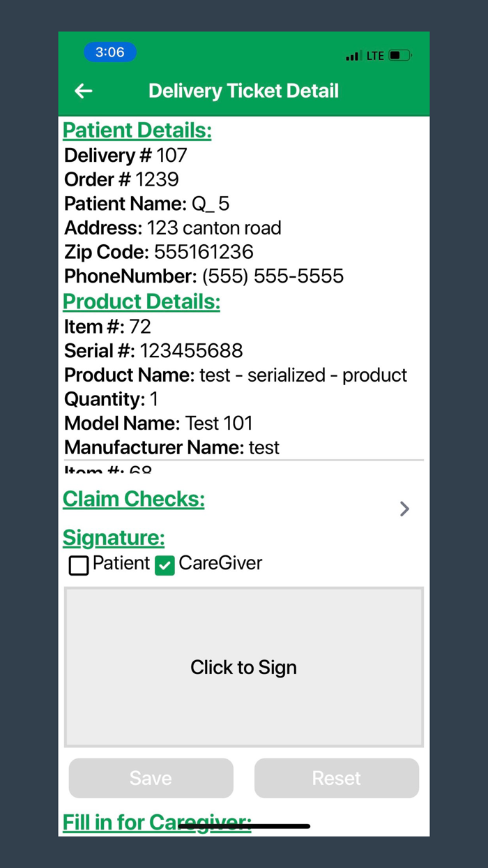Uncheck the CareGiver signature checkbox
Image resolution: width=488 pixels, height=868 pixels.
(165, 565)
